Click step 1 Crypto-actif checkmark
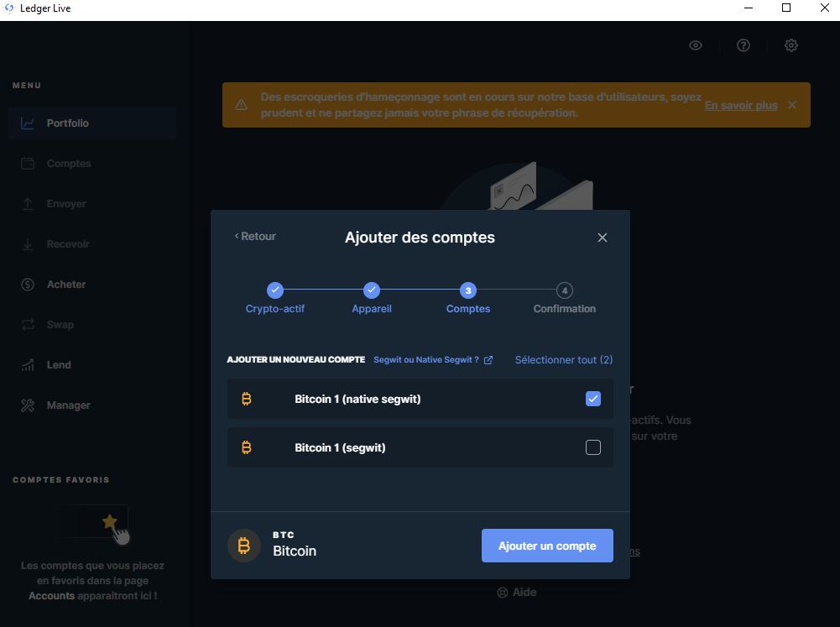This screenshot has height=627, width=840. click(274, 290)
